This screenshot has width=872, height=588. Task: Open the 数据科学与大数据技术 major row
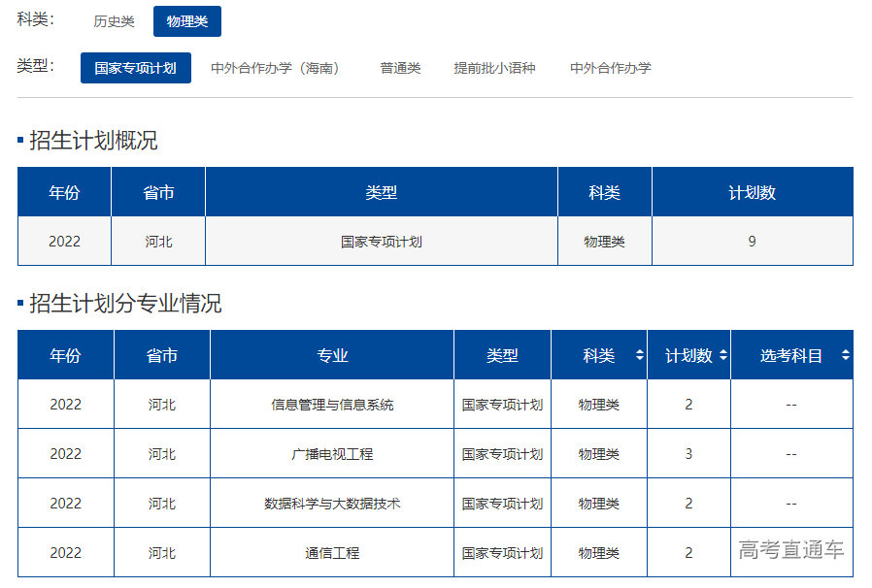pos(332,503)
